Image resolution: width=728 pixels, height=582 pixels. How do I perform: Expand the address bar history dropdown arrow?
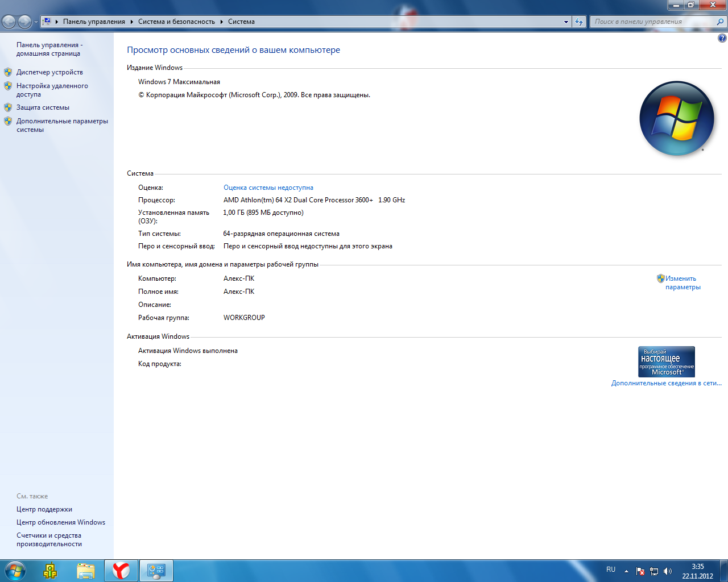[x=566, y=22]
